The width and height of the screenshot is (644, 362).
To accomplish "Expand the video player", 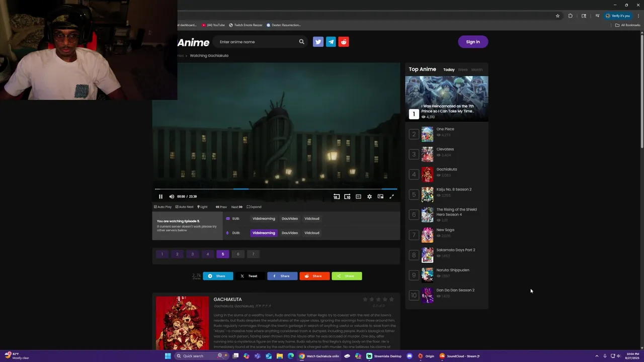I will [254, 207].
